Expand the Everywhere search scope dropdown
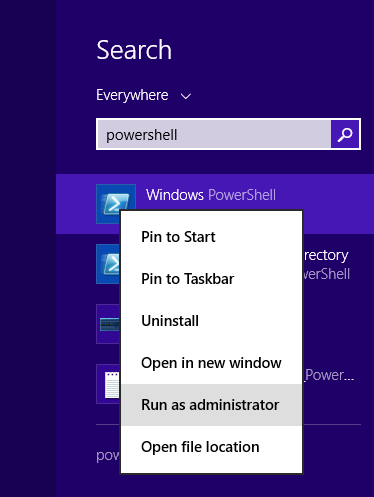The width and height of the screenshot is (374, 497). point(144,95)
